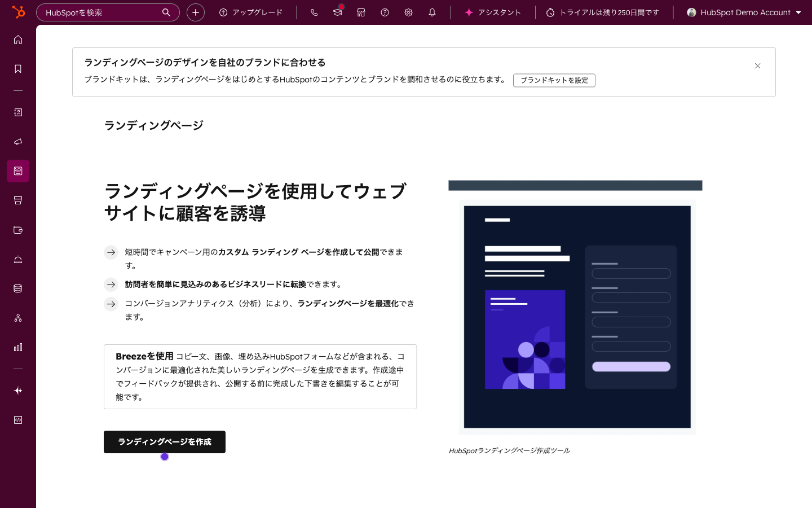Open the HubSpot Academy graduation cap icon
The height and width of the screenshot is (508, 812).
337,12
